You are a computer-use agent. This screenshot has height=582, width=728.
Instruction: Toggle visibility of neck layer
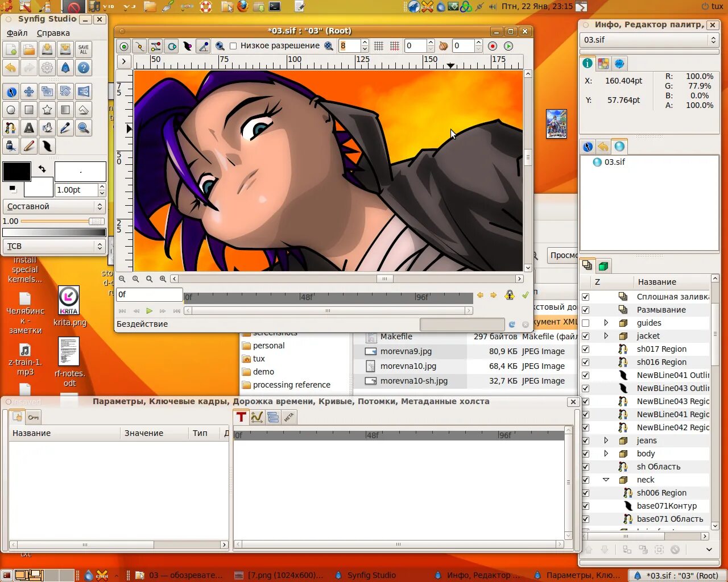tap(586, 480)
